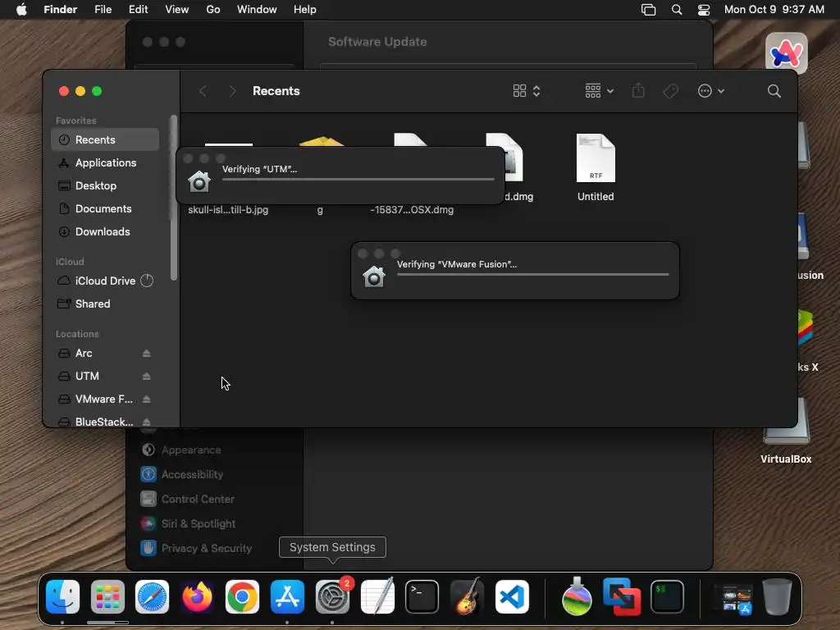Screen dimensions: 840x630
Task: Open the Window menu
Action: tap(257, 10)
